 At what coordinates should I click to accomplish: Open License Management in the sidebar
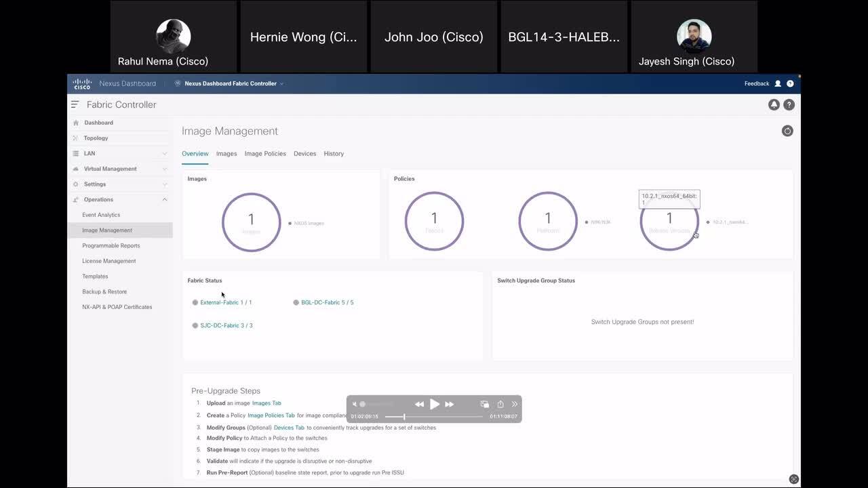[x=109, y=261]
